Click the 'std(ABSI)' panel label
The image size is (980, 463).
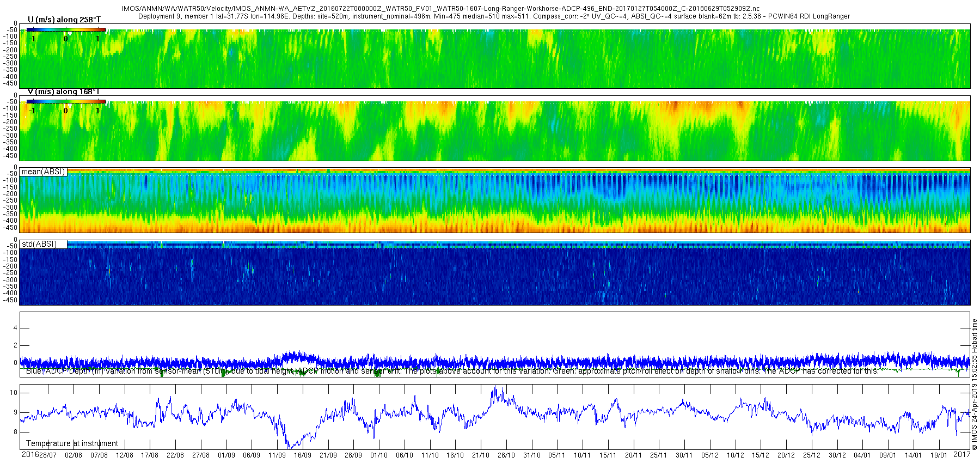coord(39,244)
